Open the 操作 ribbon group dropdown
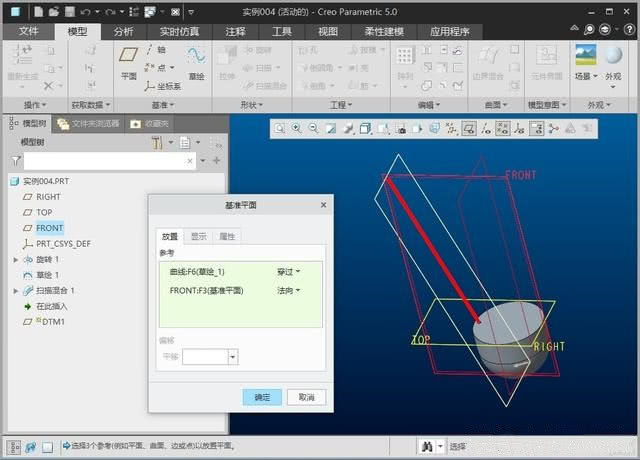 pyautogui.click(x=34, y=105)
